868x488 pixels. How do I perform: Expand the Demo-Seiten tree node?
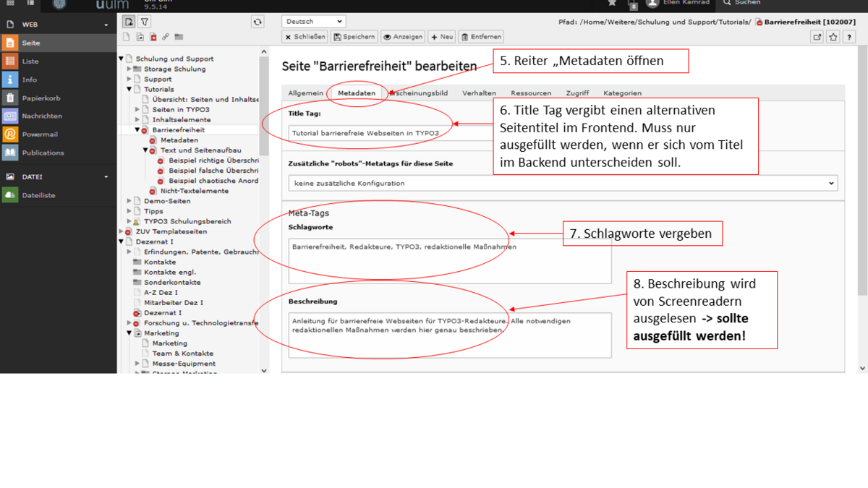coord(129,200)
